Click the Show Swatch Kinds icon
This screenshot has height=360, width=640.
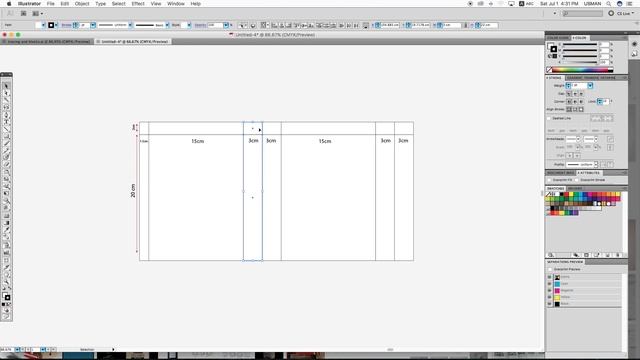576,255
